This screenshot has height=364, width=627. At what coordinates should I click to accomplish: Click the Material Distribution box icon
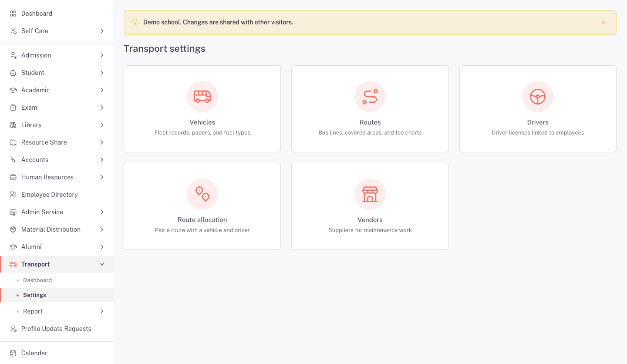[x=13, y=229]
